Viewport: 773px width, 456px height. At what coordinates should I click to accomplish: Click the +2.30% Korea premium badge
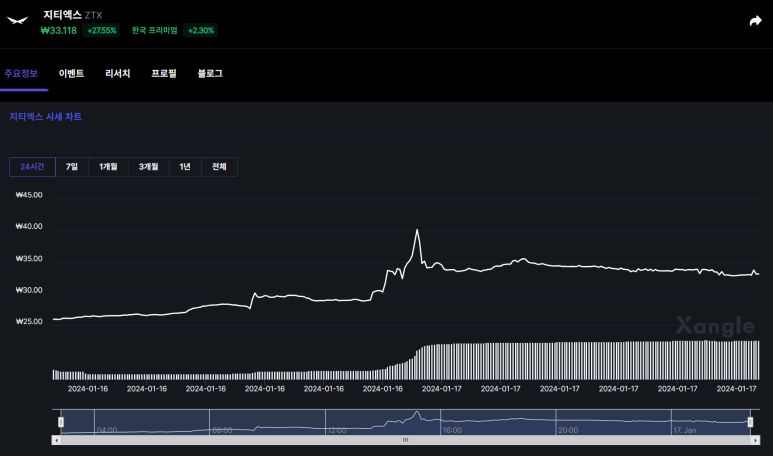(x=201, y=31)
